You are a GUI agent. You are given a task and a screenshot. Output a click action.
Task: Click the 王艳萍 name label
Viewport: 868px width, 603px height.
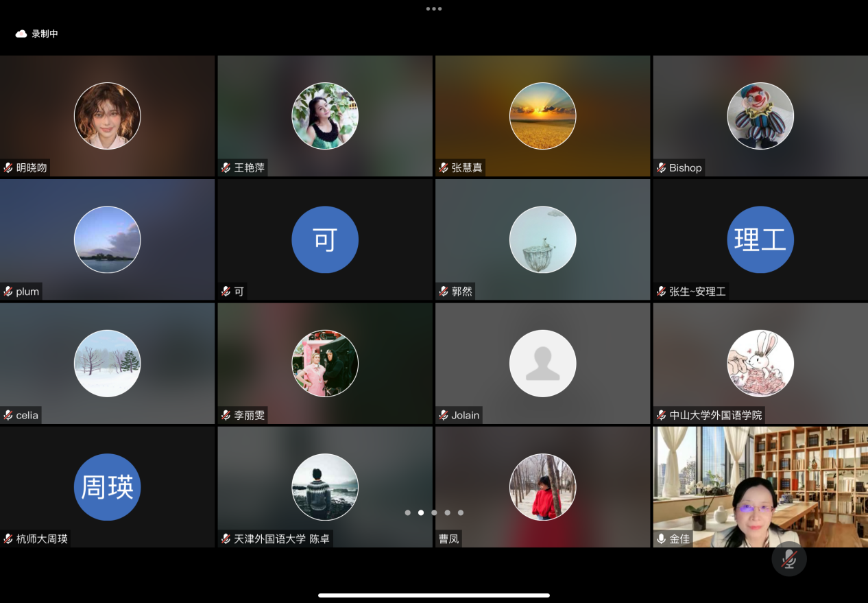click(250, 167)
